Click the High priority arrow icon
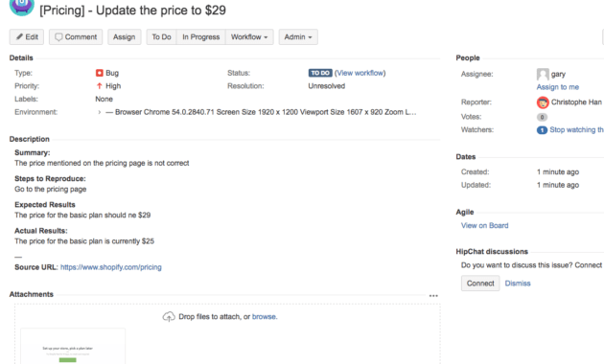 pos(100,86)
